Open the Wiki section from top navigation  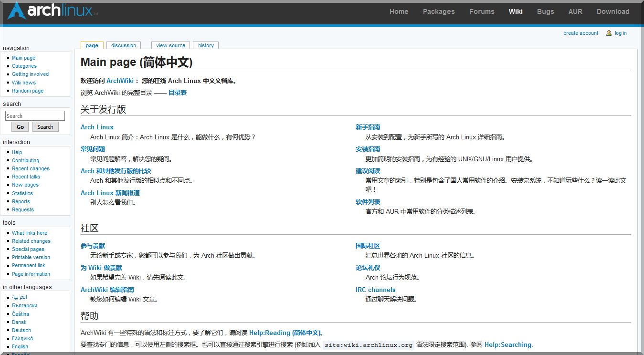click(516, 11)
